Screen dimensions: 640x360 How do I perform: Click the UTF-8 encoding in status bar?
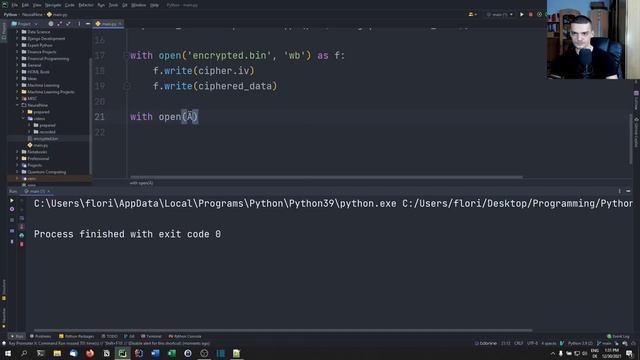click(x=532, y=343)
